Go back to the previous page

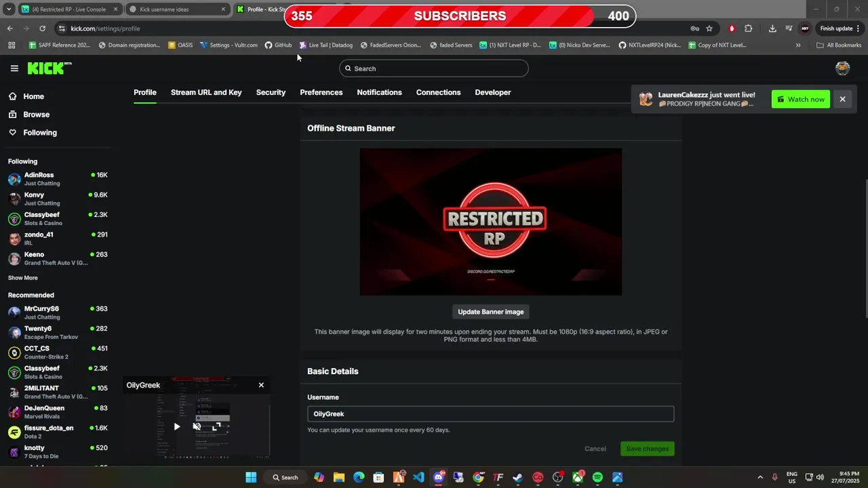(9, 28)
